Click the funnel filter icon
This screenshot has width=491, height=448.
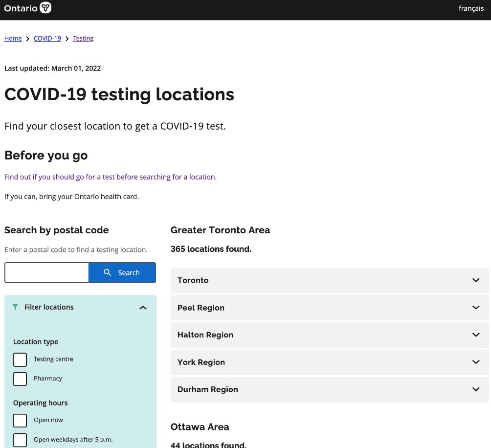15,307
